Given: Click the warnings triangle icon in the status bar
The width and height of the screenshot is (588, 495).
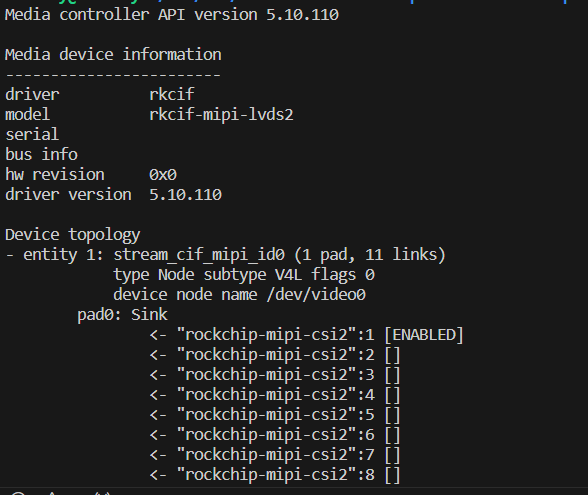Looking at the screenshot, I should pos(52,493).
